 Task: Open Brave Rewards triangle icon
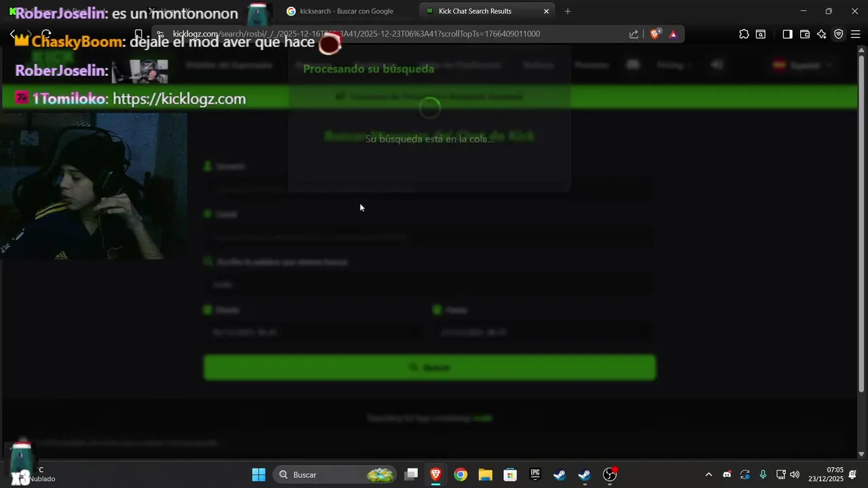point(673,34)
